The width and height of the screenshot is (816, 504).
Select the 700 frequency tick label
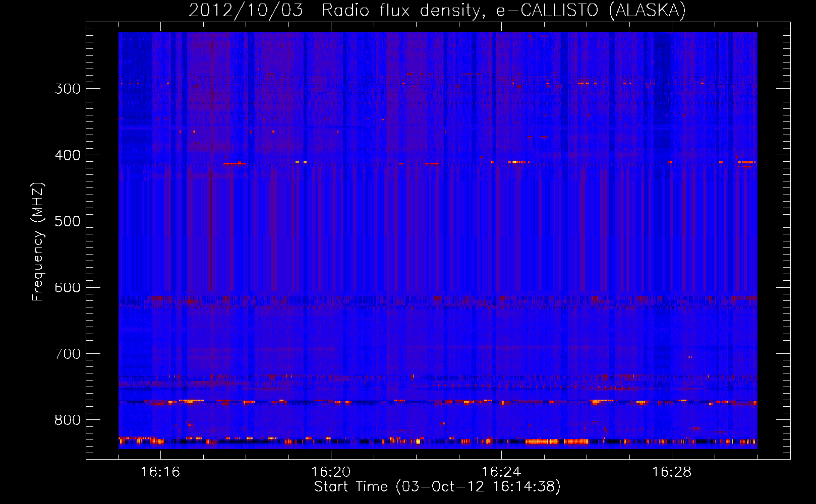pyautogui.click(x=68, y=354)
